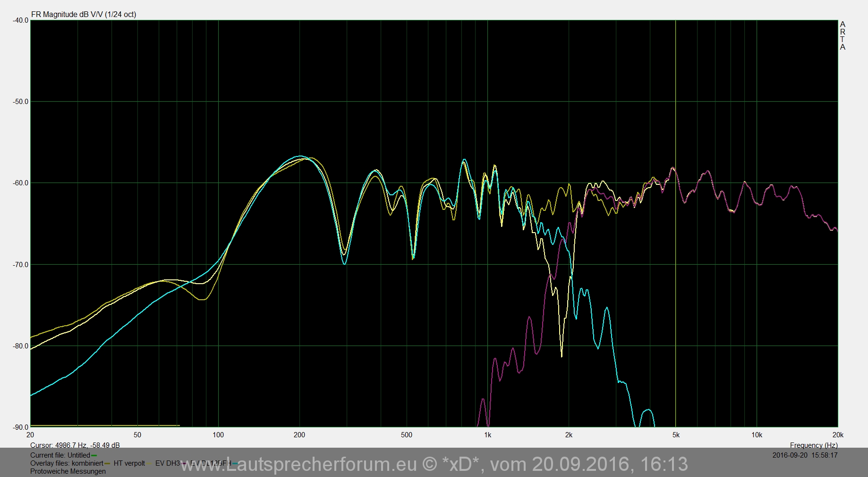
Task: Click the cyan EV DL12BFH color swatch
Action: [235, 464]
